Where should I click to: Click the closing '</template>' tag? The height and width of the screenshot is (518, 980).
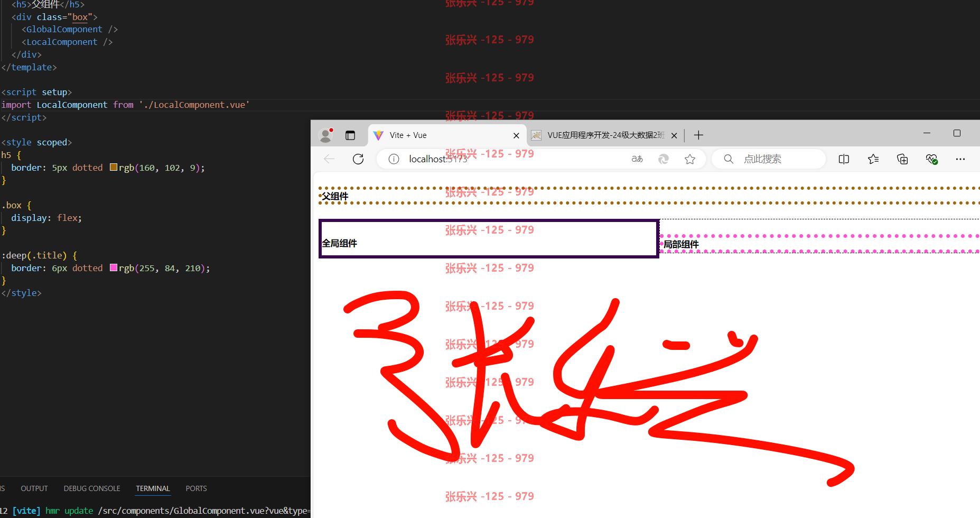tap(29, 67)
